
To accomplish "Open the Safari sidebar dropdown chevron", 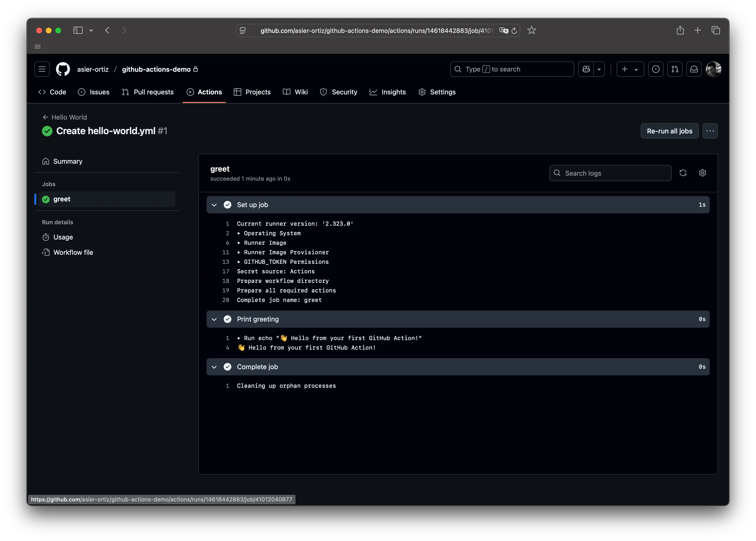I will click(91, 30).
